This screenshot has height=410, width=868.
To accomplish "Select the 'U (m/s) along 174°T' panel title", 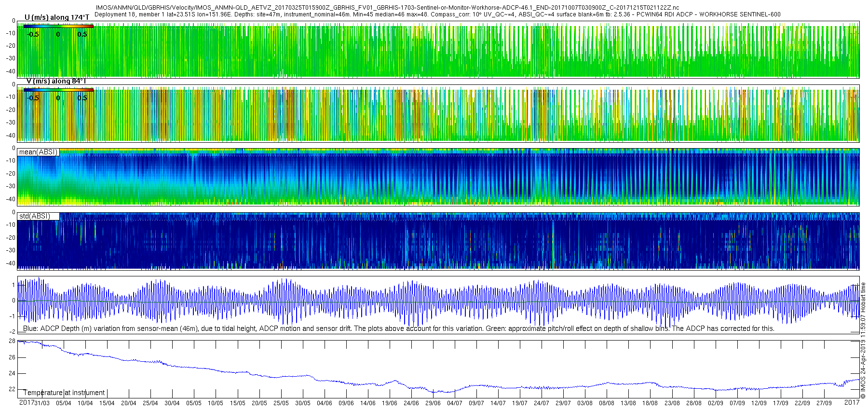I will click(57, 17).
